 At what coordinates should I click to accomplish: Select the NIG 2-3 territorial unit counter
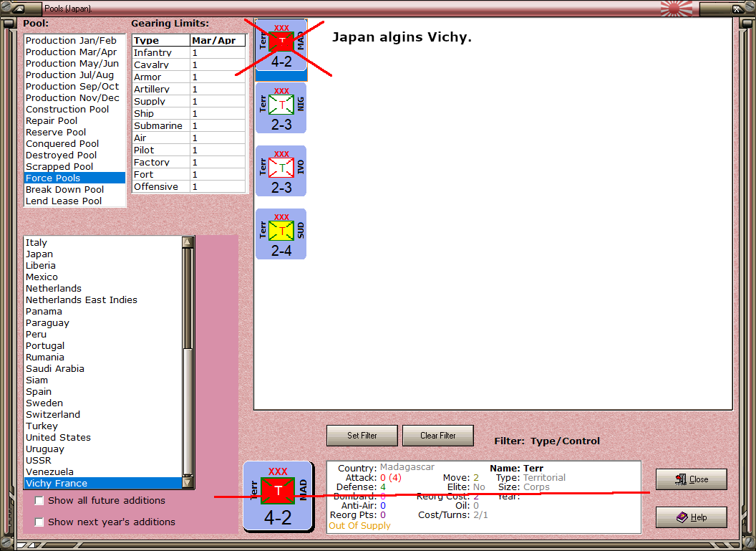pos(281,108)
